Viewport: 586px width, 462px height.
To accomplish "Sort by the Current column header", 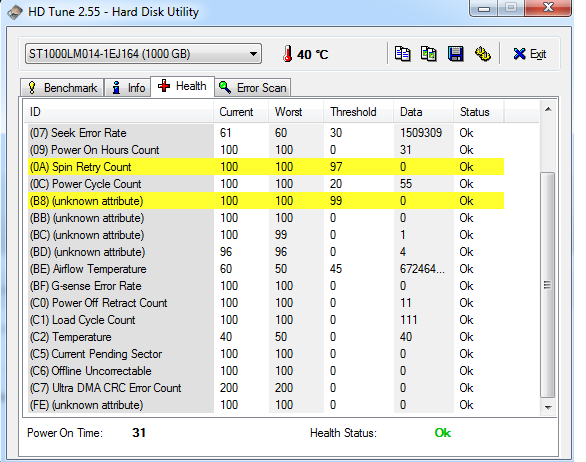I will [241, 112].
